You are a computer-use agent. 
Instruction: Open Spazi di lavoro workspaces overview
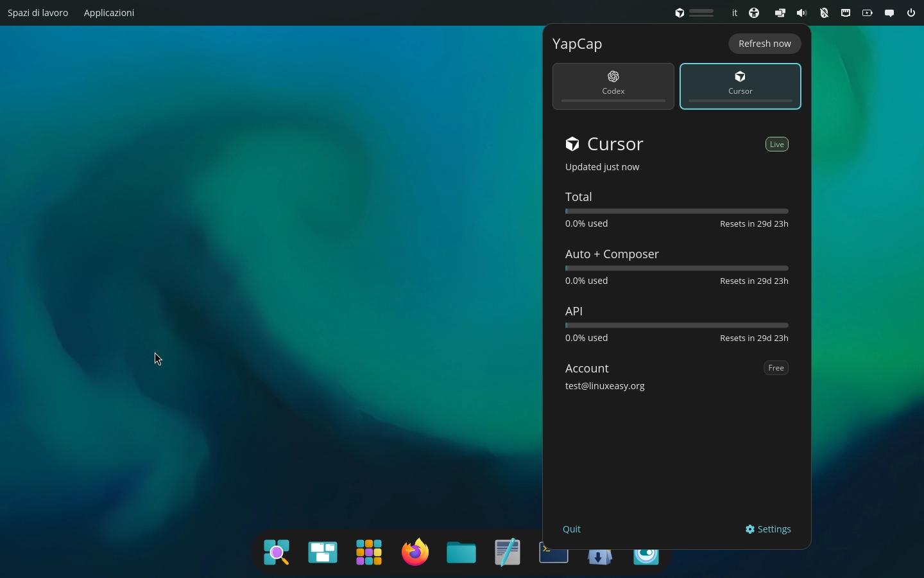tap(38, 13)
